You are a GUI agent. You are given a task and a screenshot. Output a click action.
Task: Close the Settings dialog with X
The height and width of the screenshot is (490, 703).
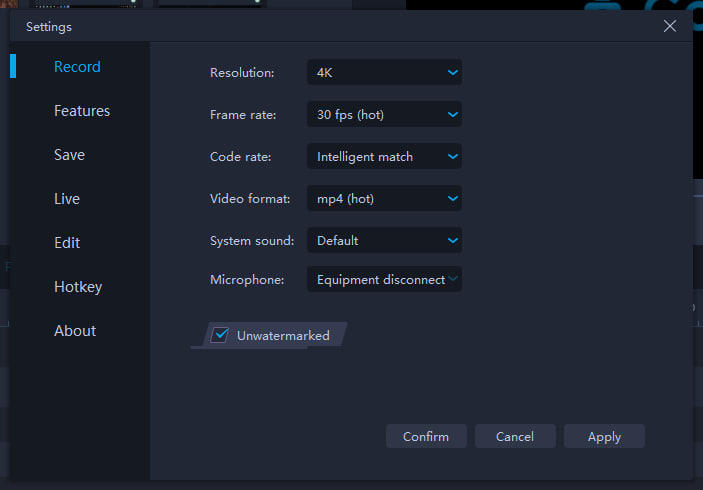pyautogui.click(x=669, y=26)
